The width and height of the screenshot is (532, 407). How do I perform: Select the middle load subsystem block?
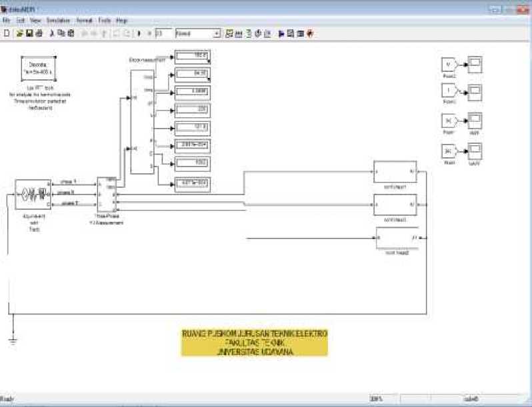(x=395, y=204)
